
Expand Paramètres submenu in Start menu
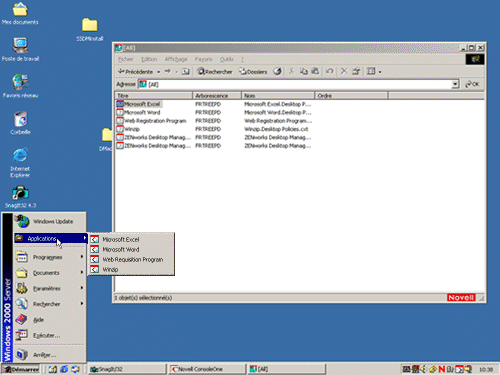pos(50,288)
